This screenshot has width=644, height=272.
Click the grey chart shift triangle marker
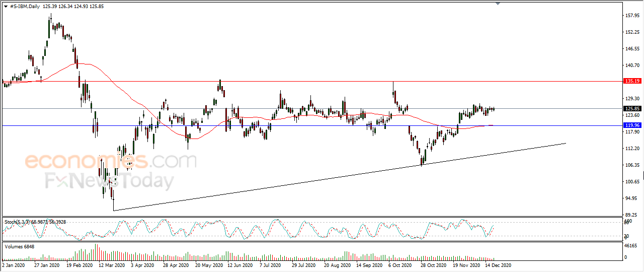[x=498, y=4]
